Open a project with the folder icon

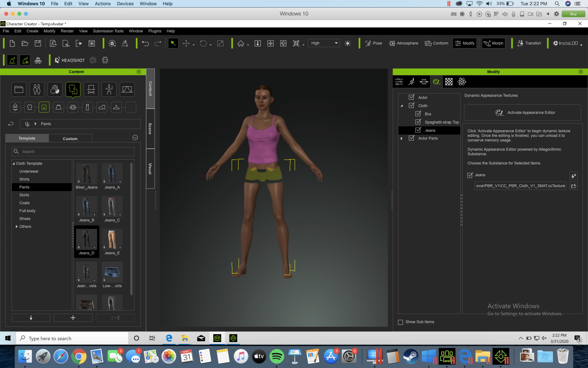pyautogui.click(x=25, y=43)
